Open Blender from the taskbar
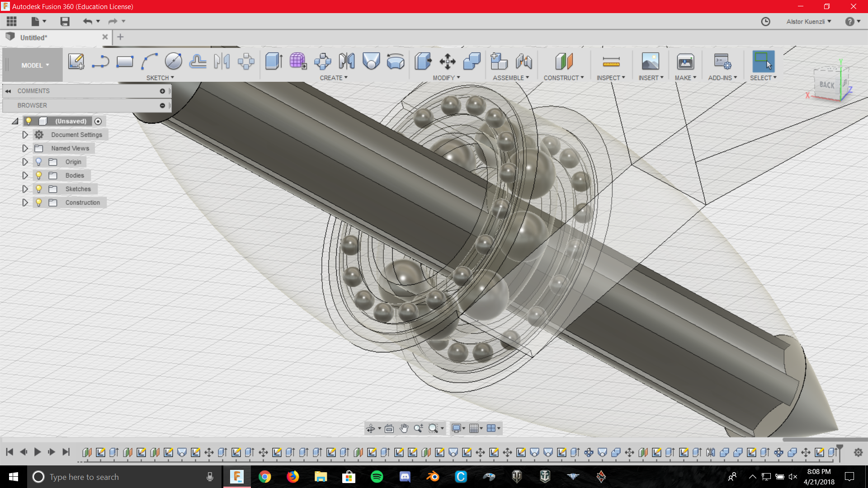This screenshot has width=868, height=488. [x=433, y=477]
